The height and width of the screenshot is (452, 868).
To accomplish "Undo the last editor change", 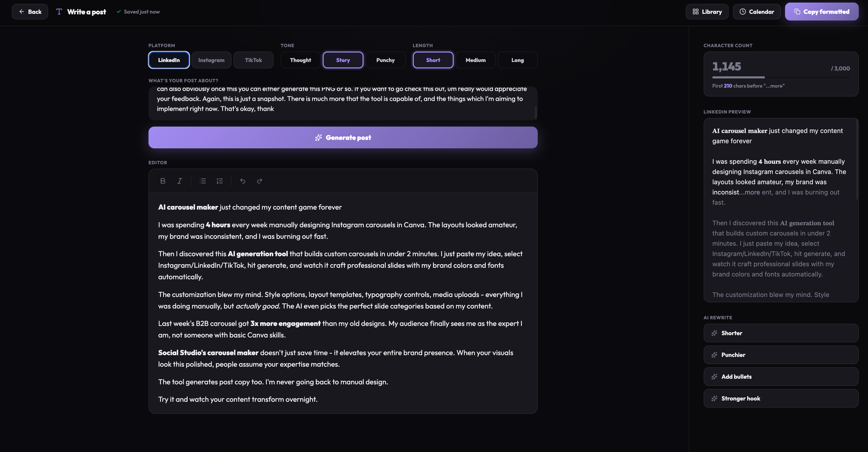I will (x=243, y=181).
